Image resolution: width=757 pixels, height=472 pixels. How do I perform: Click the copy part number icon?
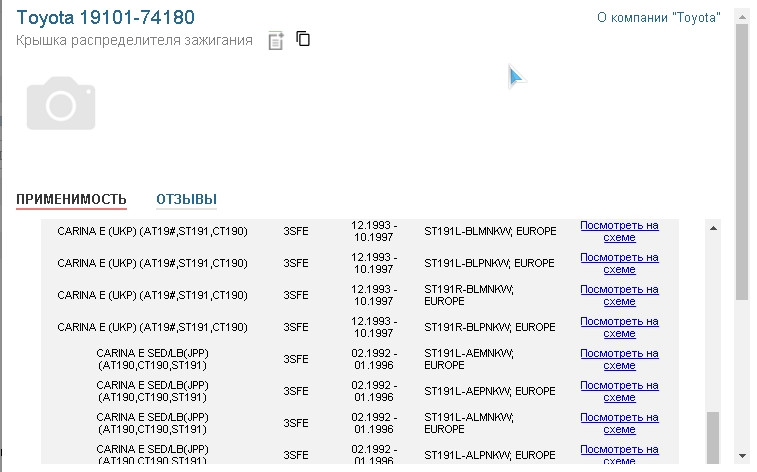point(304,40)
